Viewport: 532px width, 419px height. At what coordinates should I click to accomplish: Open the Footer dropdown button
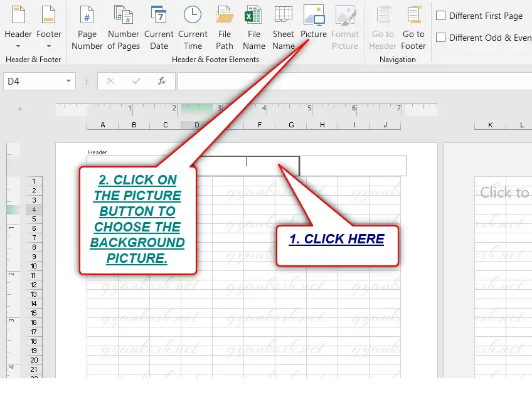click(x=49, y=26)
